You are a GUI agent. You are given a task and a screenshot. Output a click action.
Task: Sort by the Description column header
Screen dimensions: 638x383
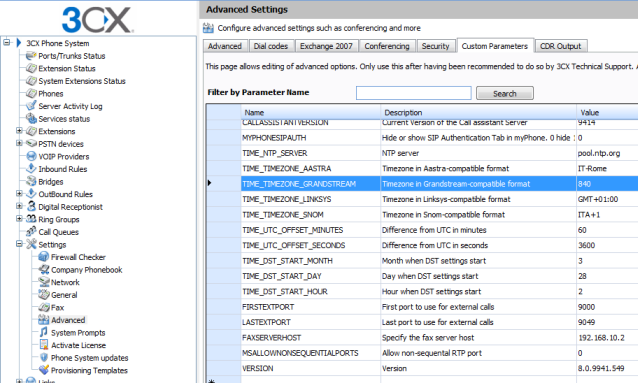(x=478, y=112)
